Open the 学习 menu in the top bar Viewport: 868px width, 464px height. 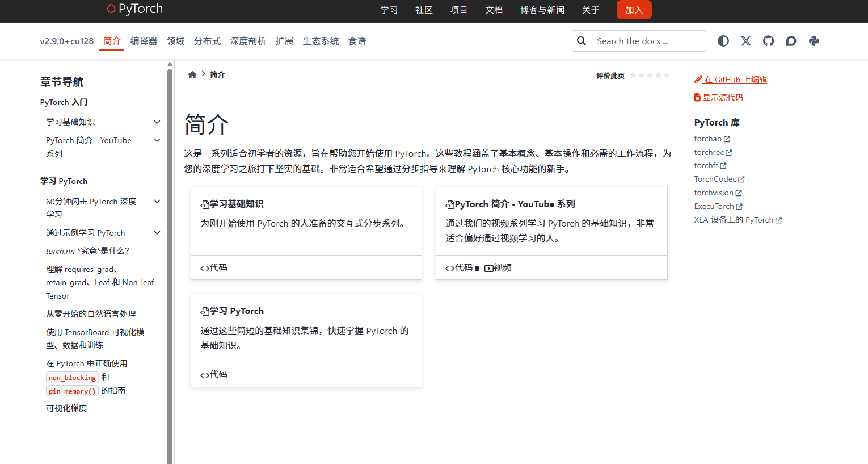click(389, 10)
